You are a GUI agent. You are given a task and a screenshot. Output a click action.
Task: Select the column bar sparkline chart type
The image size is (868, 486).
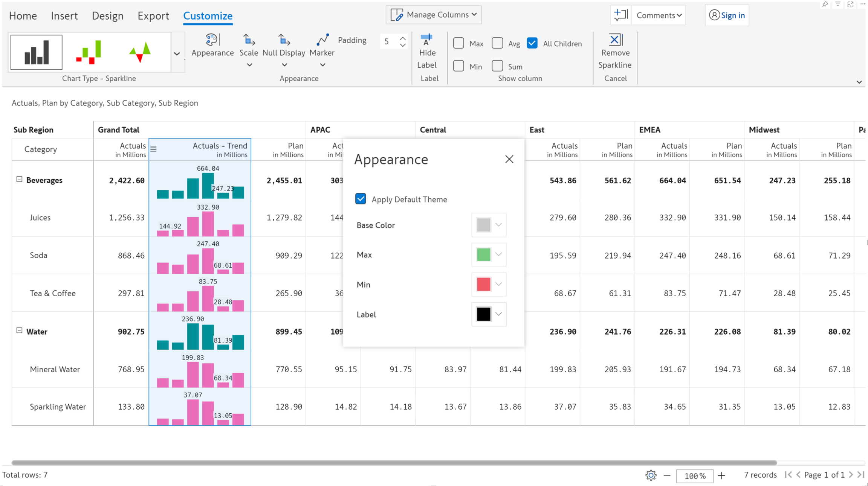pyautogui.click(x=36, y=52)
